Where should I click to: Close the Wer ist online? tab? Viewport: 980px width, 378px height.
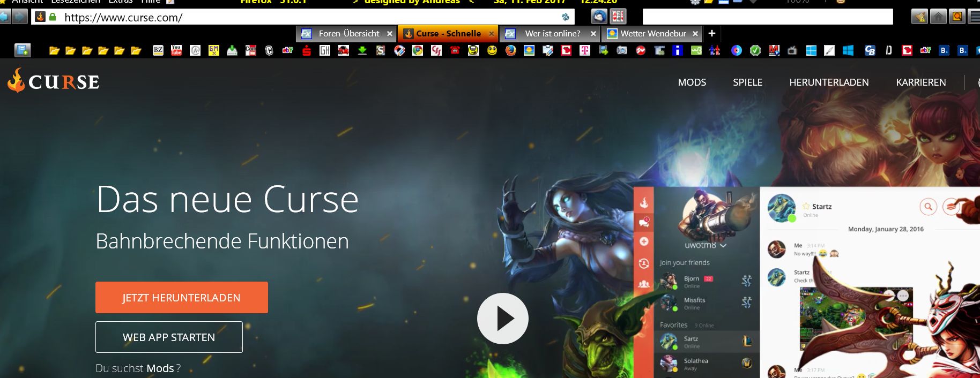click(593, 34)
